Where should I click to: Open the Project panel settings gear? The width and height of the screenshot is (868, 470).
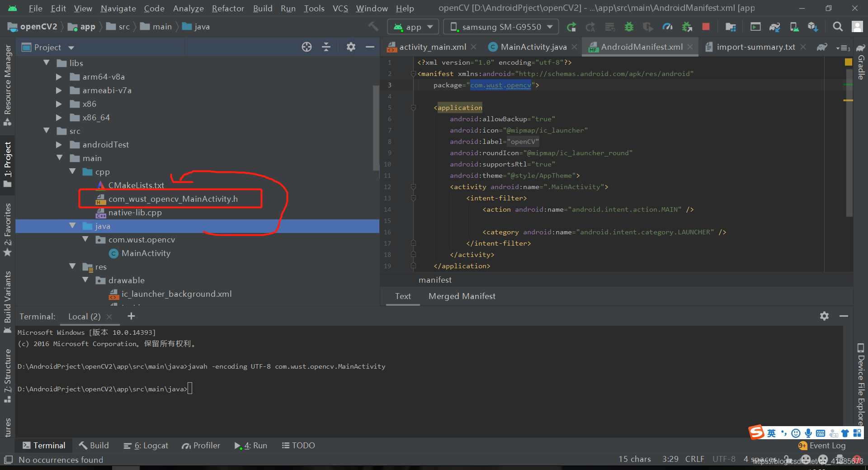tap(351, 47)
